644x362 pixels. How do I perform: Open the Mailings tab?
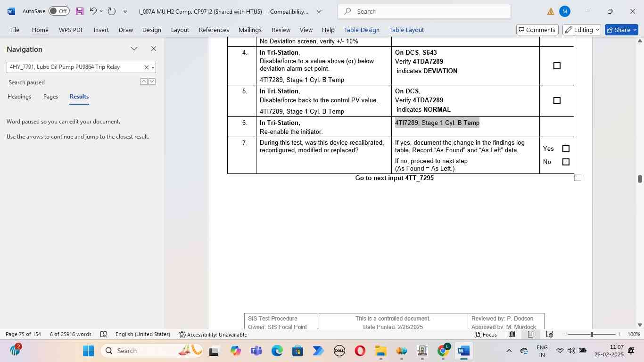(250, 30)
